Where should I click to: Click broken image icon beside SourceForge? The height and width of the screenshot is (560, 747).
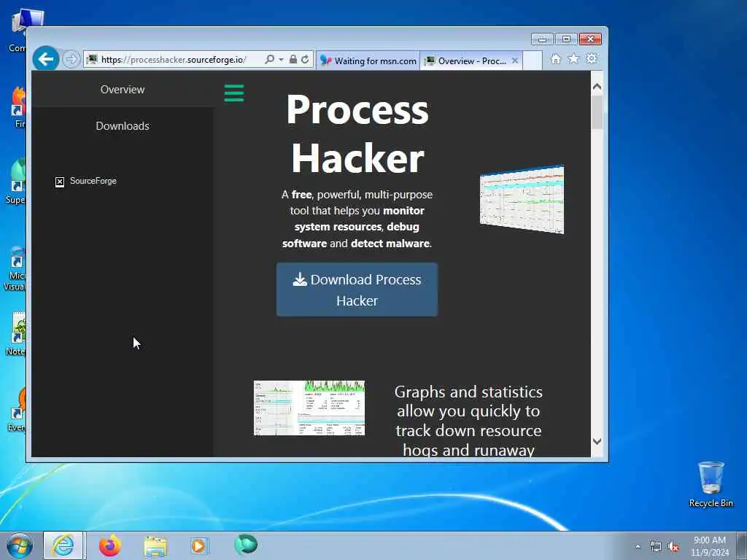point(60,182)
